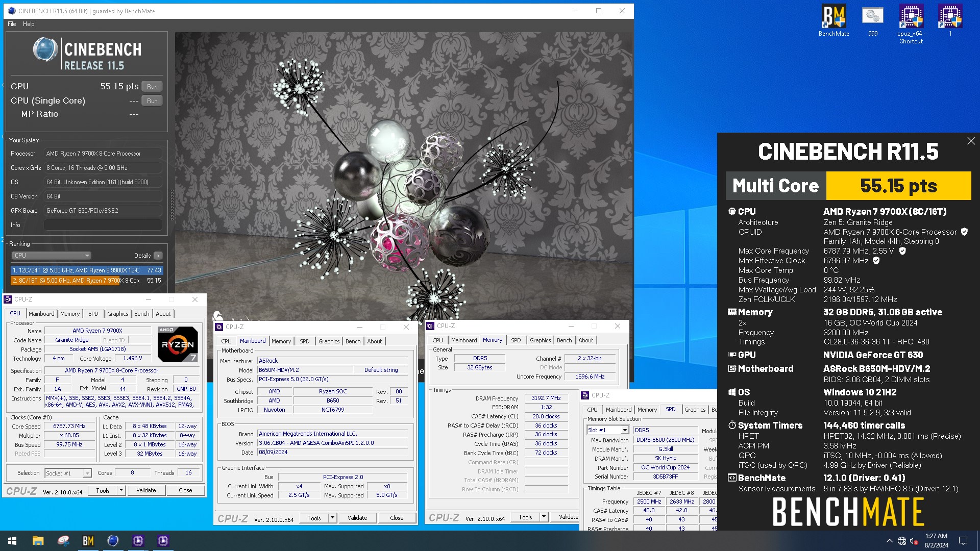Click Windows Start button
980x551 pixels.
tap(12, 541)
